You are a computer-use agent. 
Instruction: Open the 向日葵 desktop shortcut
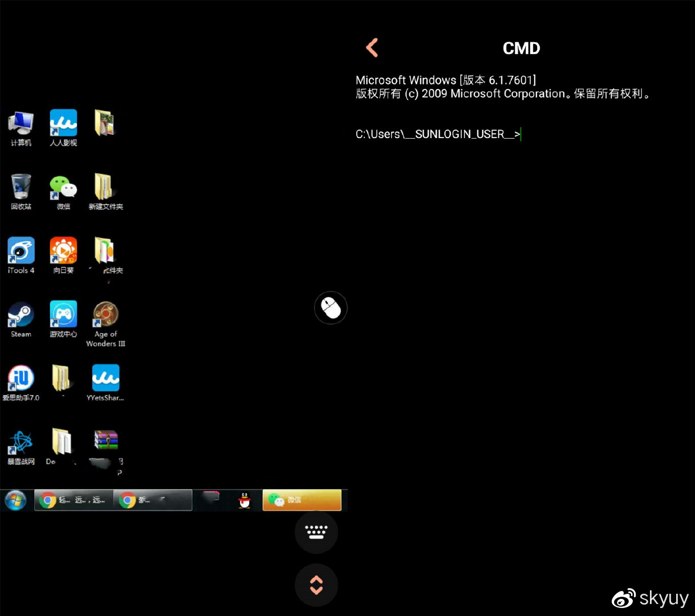pyautogui.click(x=63, y=256)
